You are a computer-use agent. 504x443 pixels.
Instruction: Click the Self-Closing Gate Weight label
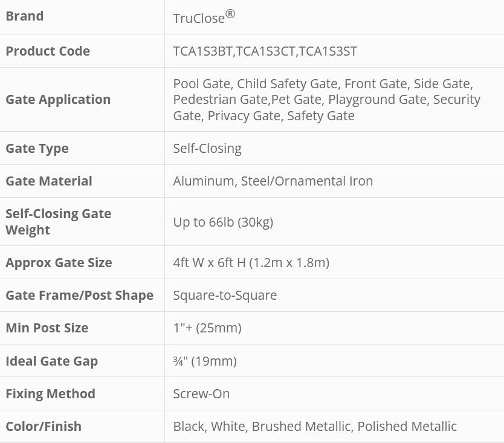click(x=58, y=222)
